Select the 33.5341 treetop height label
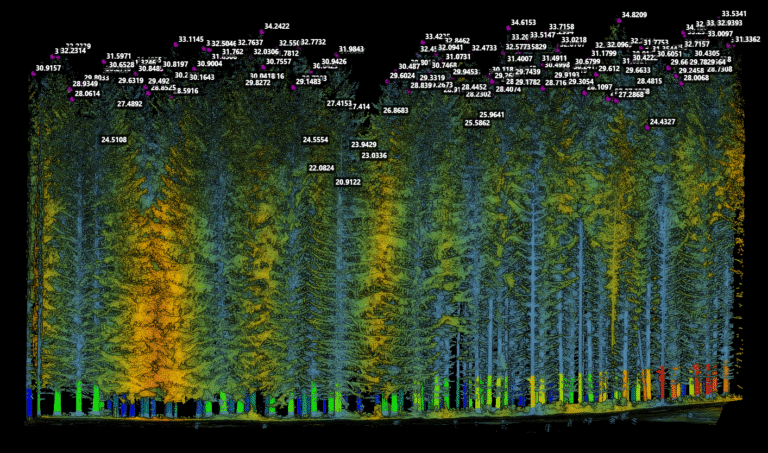Viewport: 768px width, 453px height. (734, 14)
